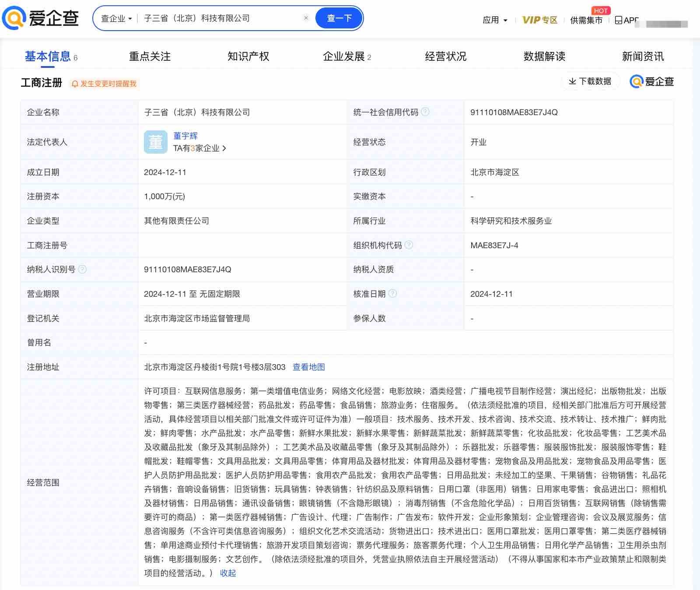Collapse business scope with 收起
700x590 pixels.
(x=227, y=573)
